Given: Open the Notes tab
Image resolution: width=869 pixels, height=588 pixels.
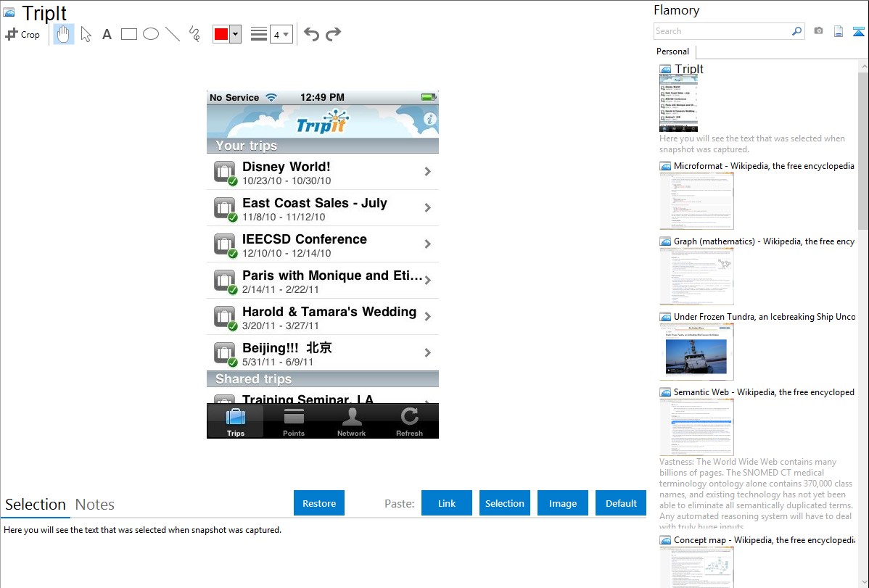Looking at the screenshot, I should [95, 505].
